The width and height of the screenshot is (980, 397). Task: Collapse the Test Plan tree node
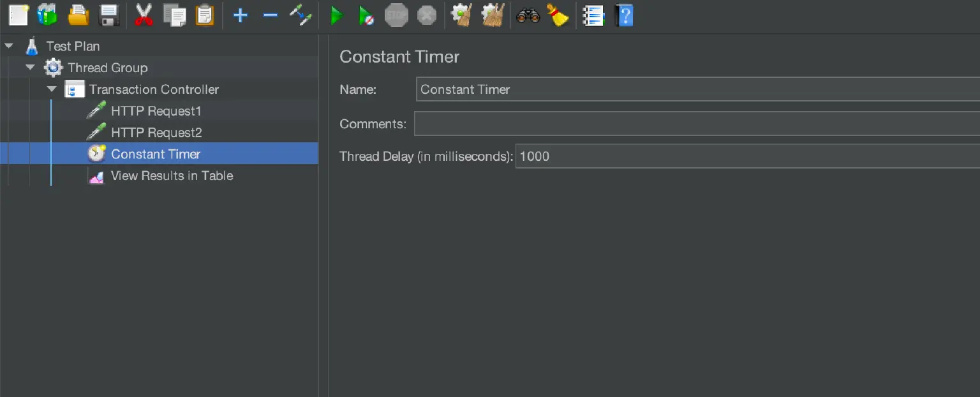(x=9, y=46)
